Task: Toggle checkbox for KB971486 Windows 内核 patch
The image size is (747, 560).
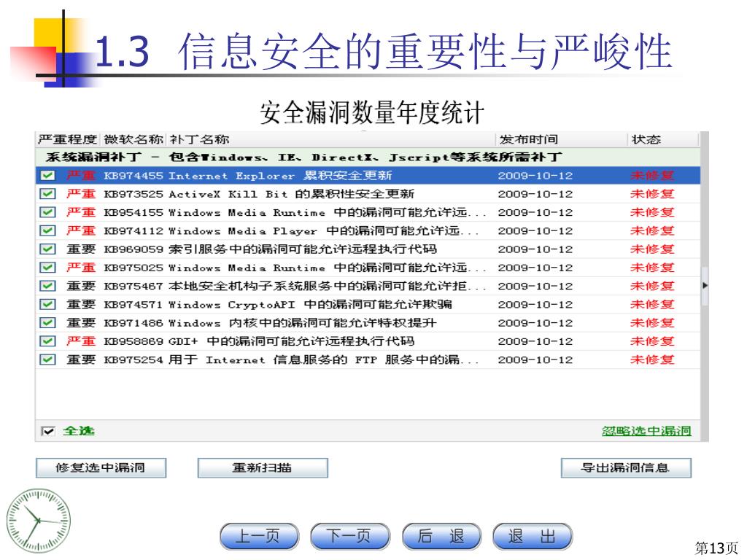Action: [47, 323]
